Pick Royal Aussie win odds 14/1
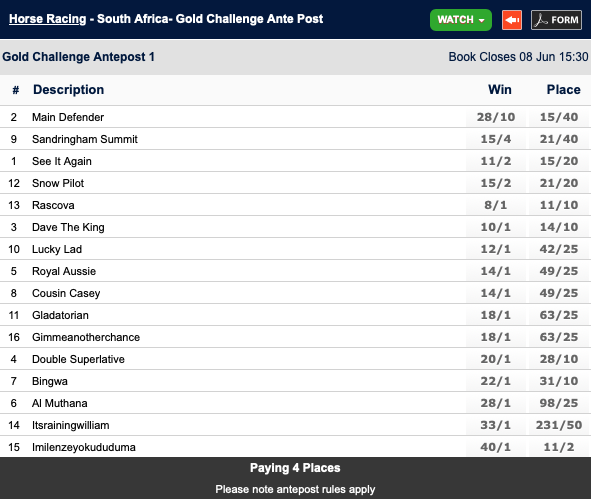591x499 pixels. 496,271
